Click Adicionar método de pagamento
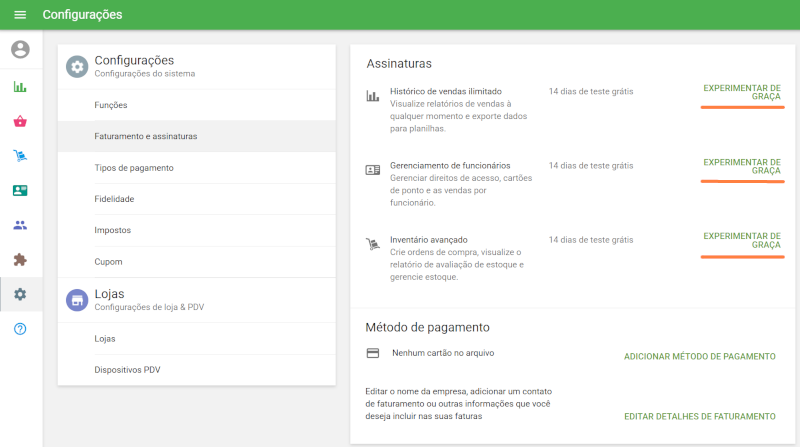 699,356
